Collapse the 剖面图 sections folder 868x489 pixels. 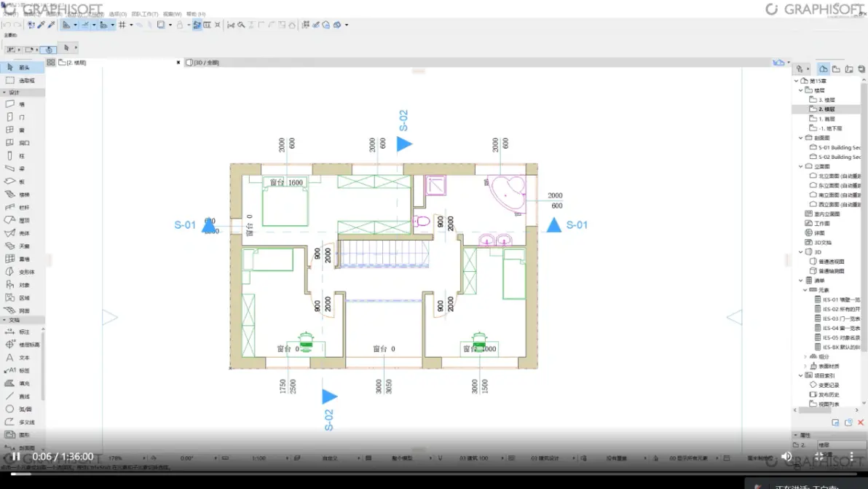[x=801, y=138]
